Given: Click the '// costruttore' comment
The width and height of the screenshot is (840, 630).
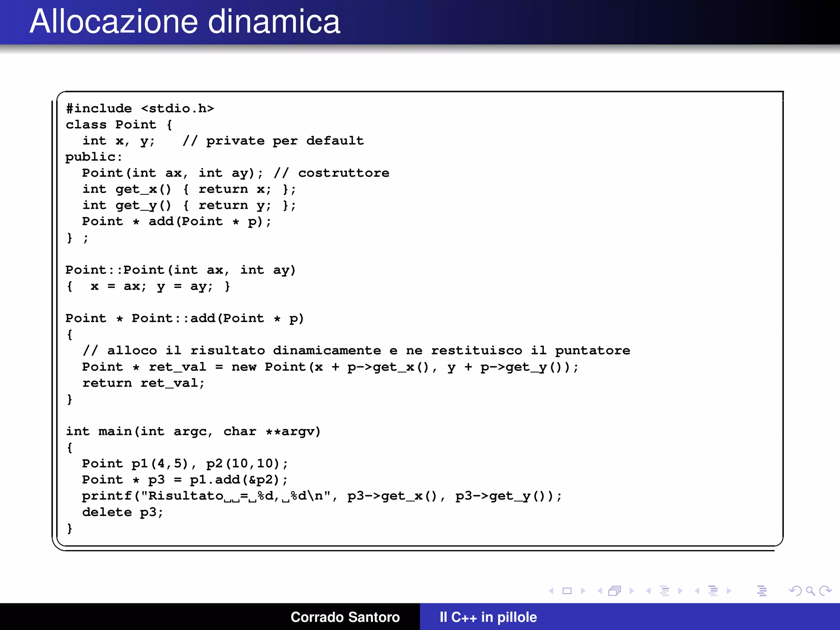Looking at the screenshot, I should [x=331, y=173].
